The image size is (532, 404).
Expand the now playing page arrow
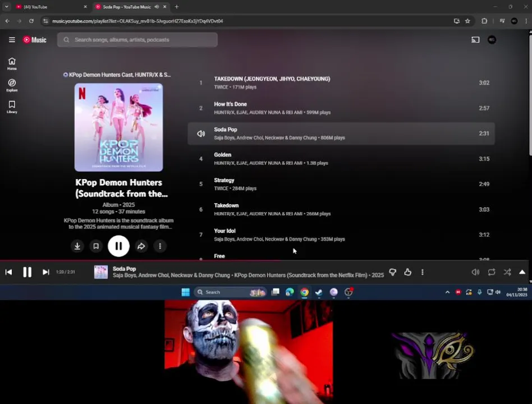522,272
